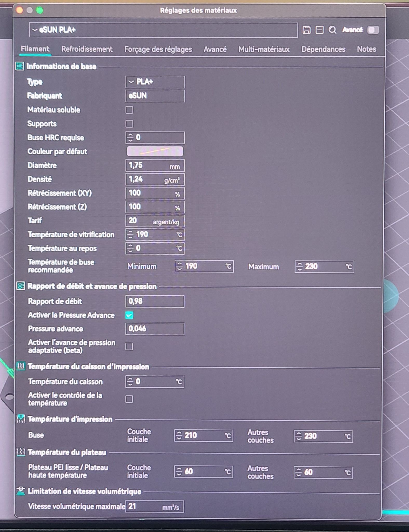Image resolution: width=409 pixels, height=532 pixels.
Task: Click the Buse HRC requise label
Action: tap(56, 138)
